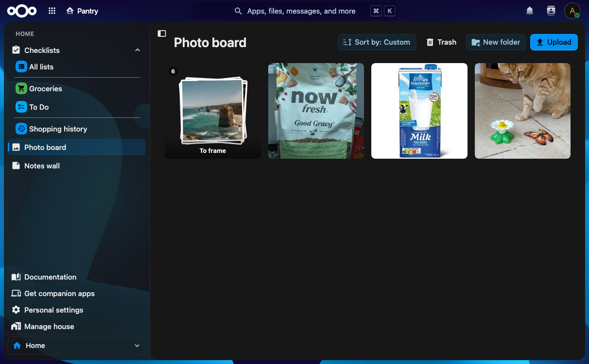Click the trash can icon

pyautogui.click(x=430, y=42)
